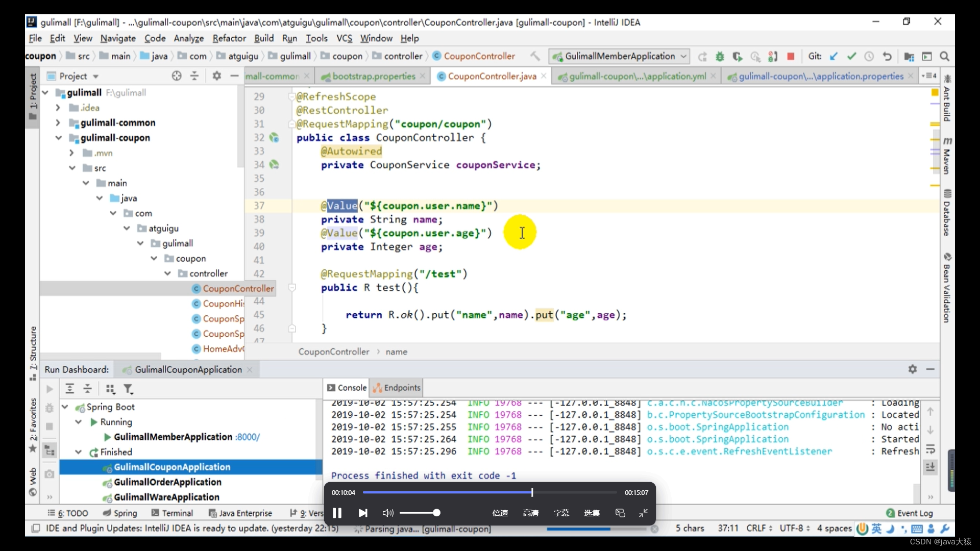Expand the gulimall-common module node
This screenshot has width=980, height=551.
point(58,123)
